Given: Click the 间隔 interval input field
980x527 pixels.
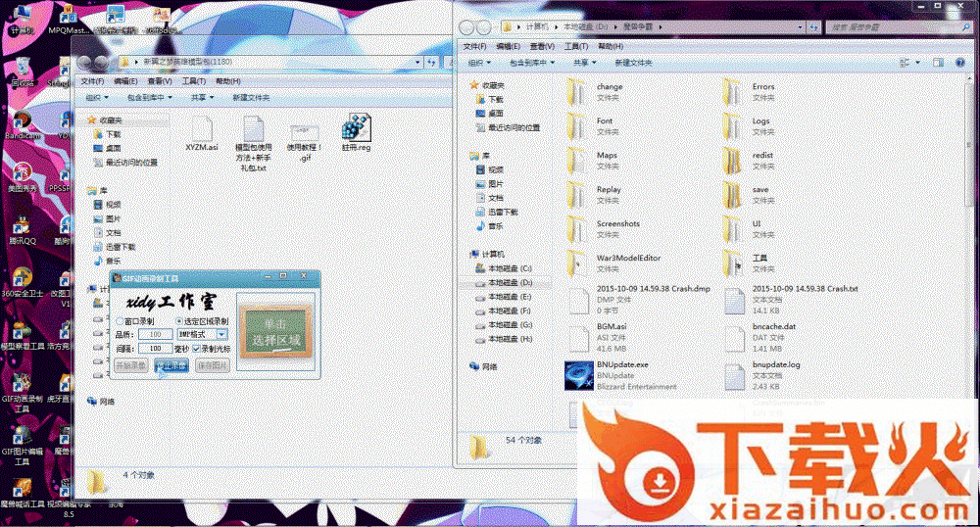Looking at the screenshot, I should (155, 349).
